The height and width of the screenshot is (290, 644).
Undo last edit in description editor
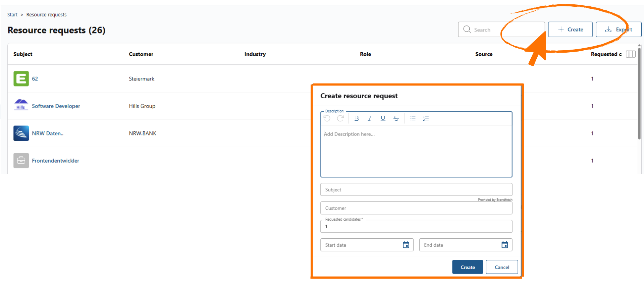[327, 118]
